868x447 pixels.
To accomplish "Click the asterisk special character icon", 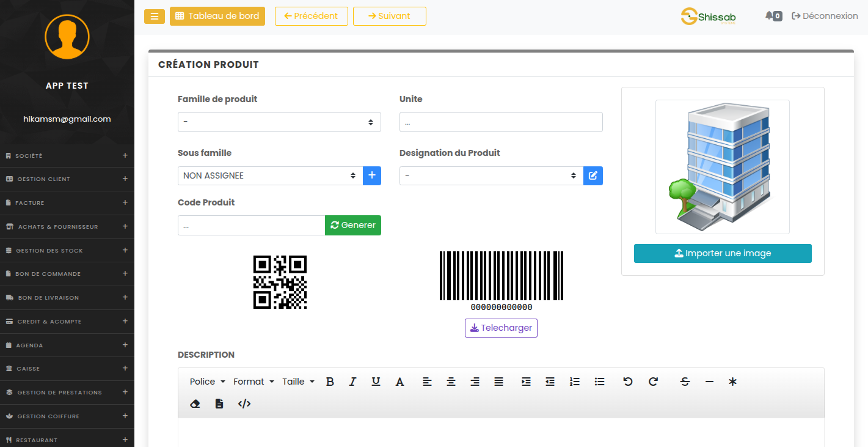I will point(733,382).
